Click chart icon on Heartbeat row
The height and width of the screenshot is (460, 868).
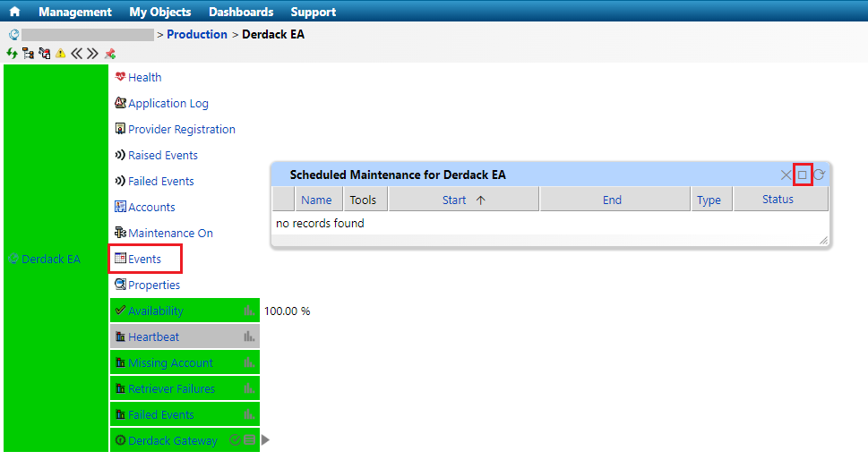click(249, 336)
